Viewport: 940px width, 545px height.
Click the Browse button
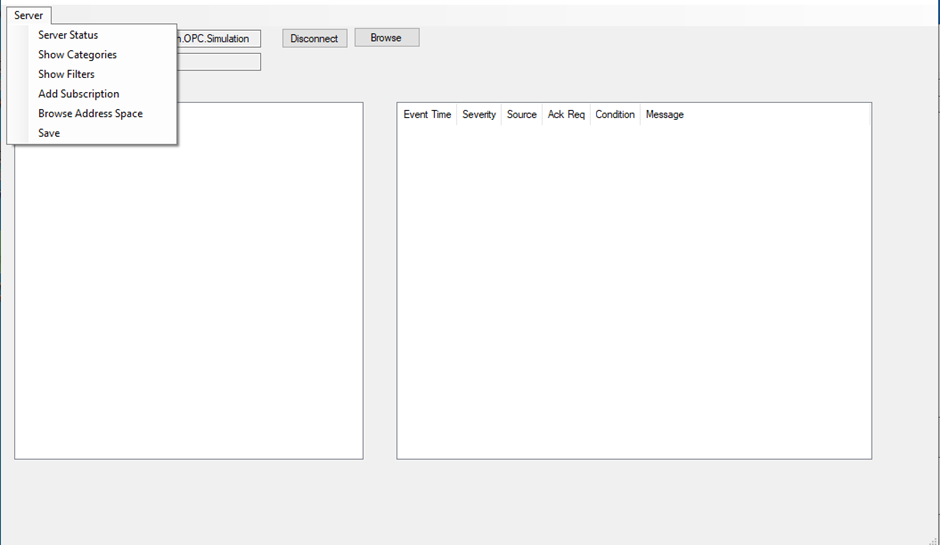(386, 38)
